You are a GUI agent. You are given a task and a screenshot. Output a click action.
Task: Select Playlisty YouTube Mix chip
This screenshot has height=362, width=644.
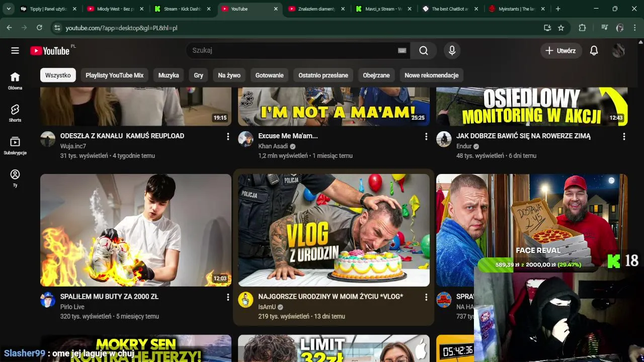[115, 75]
